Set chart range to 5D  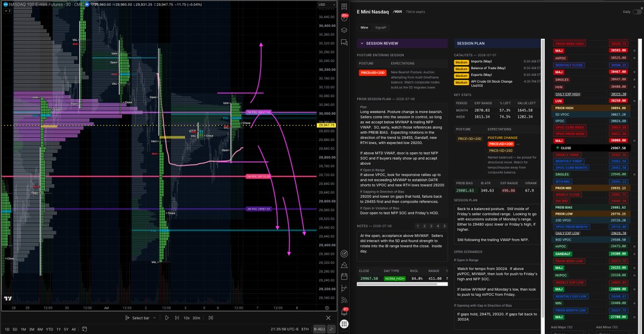click(x=15, y=329)
